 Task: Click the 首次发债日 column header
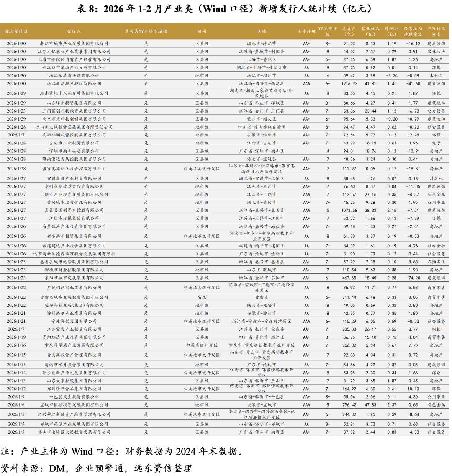coord(16,31)
